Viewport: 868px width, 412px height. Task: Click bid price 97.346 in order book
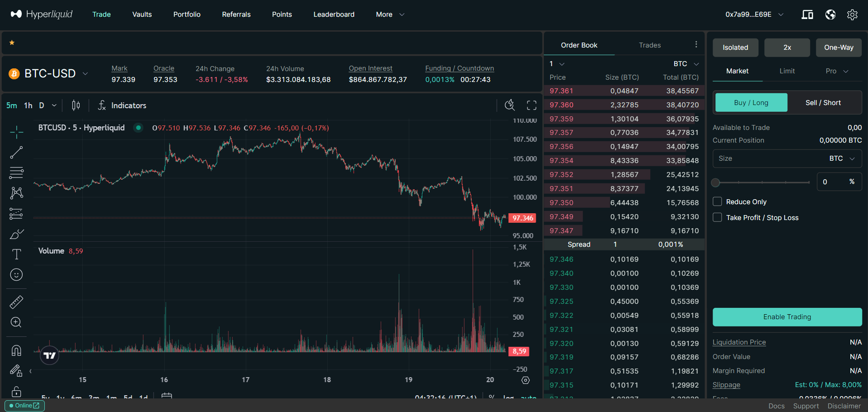coord(561,259)
